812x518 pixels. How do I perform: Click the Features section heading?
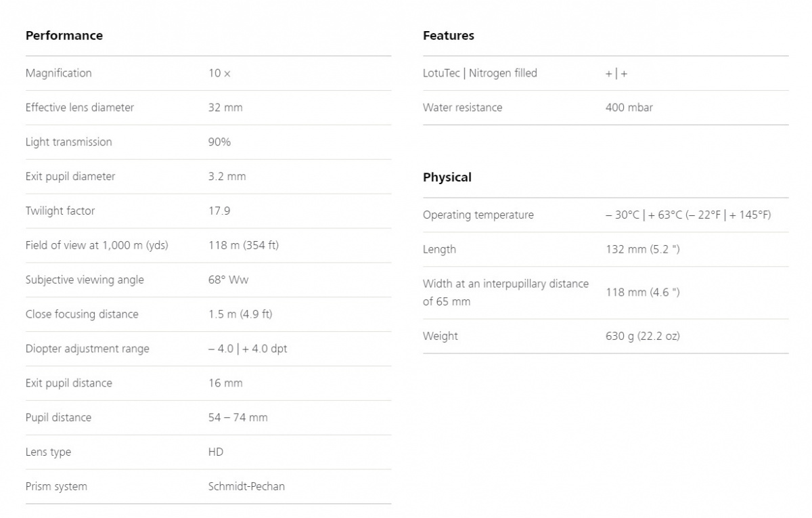click(x=449, y=36)
